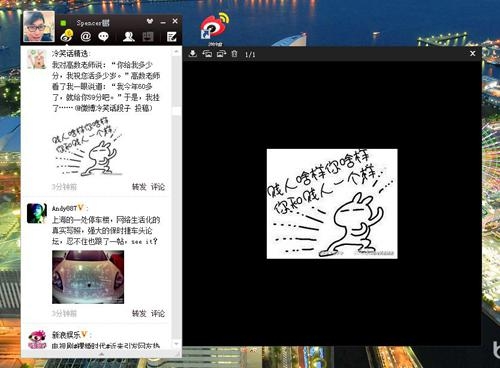
Task: Click Spencer's profile avatar photo
Action: click(x=39, y=26)
